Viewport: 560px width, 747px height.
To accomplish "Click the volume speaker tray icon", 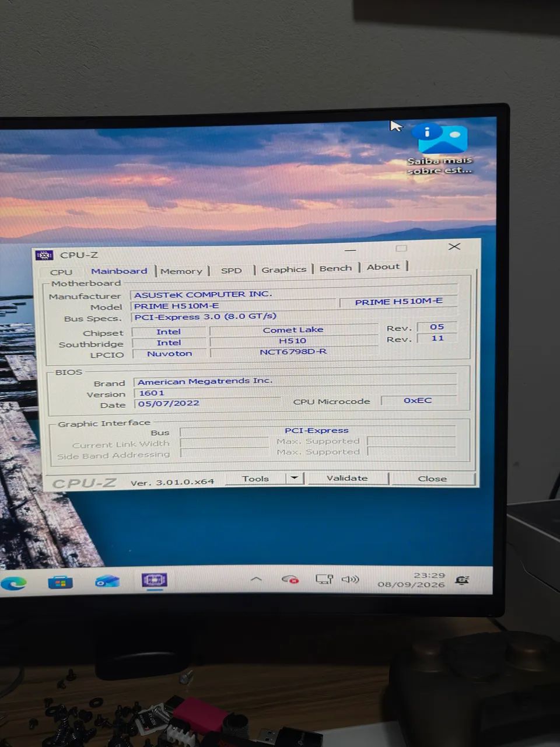I will pos(350,580).
